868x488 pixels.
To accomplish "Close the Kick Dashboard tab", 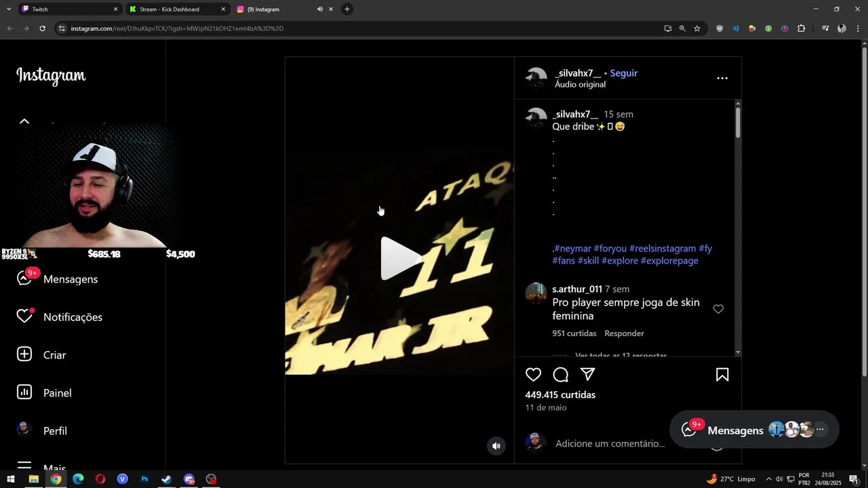I will click(x=223, y=9).
